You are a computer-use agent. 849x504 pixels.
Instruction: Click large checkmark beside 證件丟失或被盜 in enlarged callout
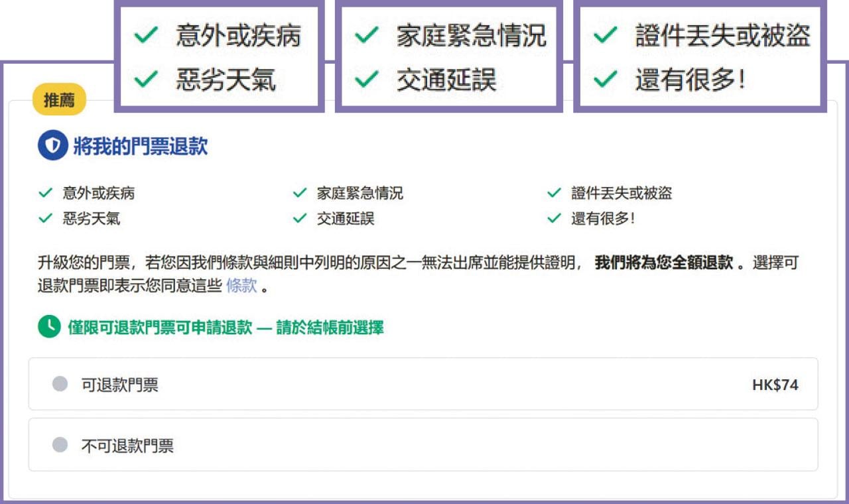605,36
